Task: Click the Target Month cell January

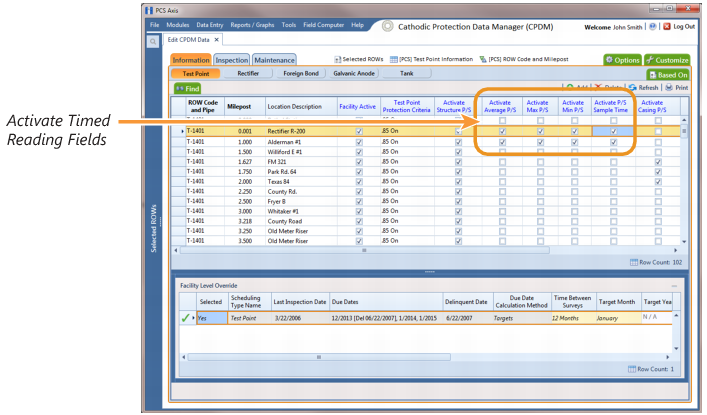Action: point(618,318)
